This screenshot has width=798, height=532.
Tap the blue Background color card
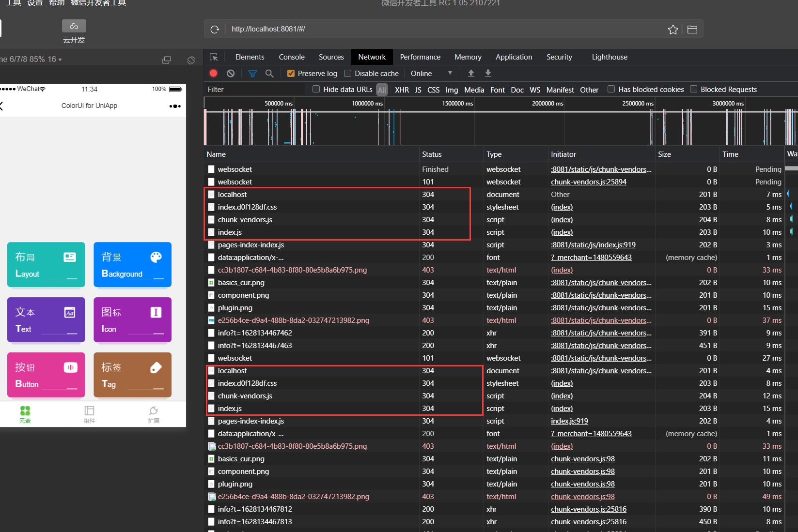point(132,264)
